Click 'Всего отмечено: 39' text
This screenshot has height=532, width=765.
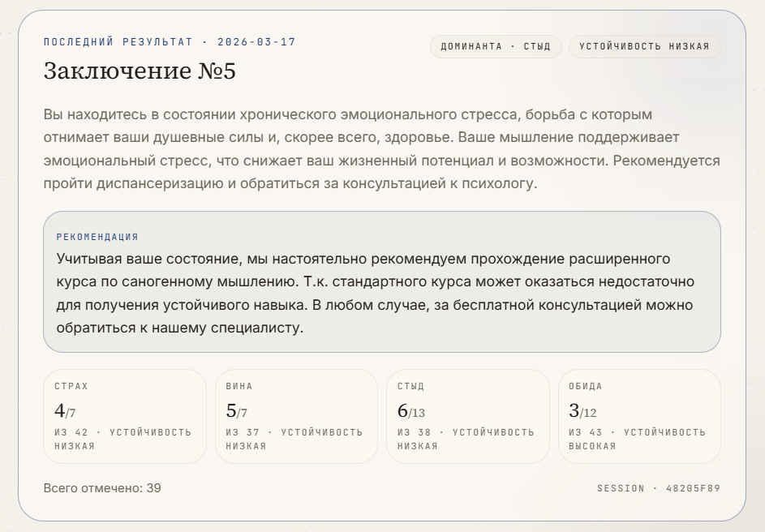coord(102,488)
